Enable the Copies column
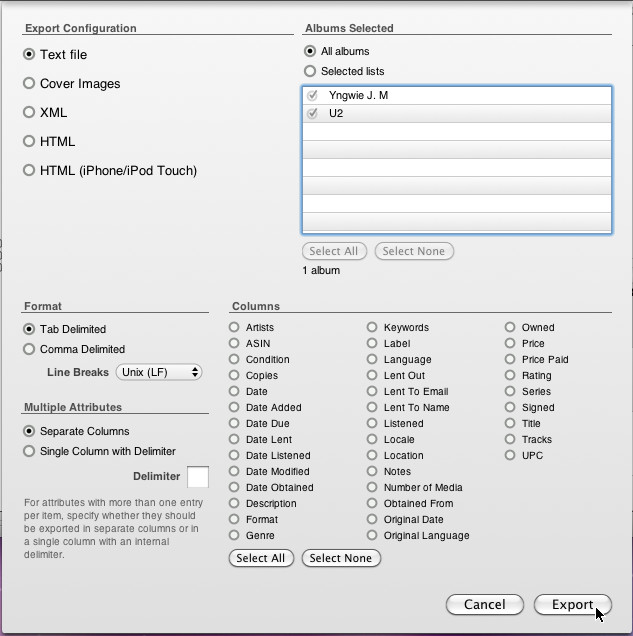Viewport: 633px width, 636px height. [234, 375]
